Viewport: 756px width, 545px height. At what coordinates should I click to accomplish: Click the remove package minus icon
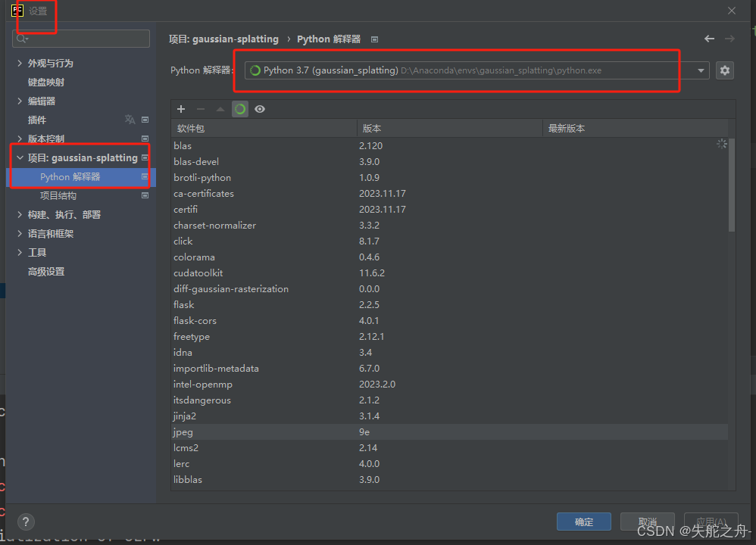201,109
